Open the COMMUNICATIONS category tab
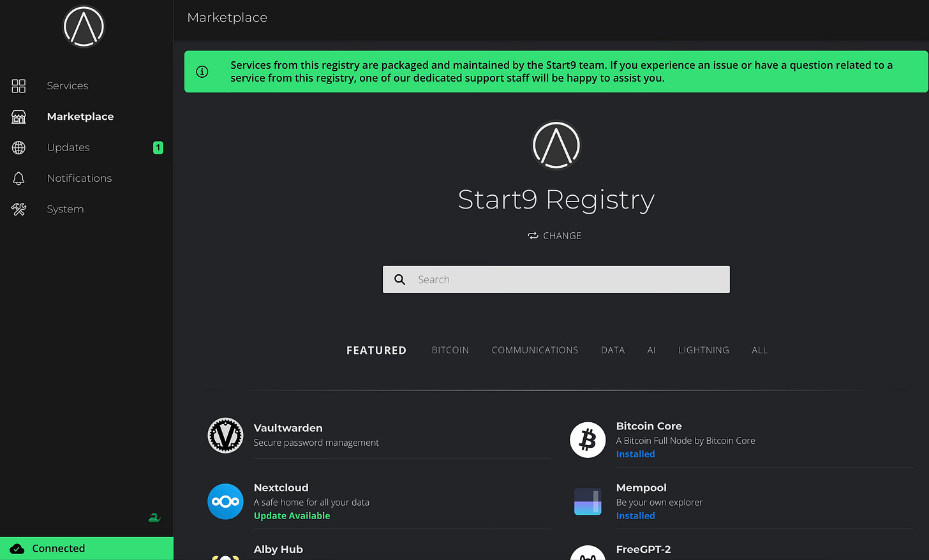 coord(535,350)
